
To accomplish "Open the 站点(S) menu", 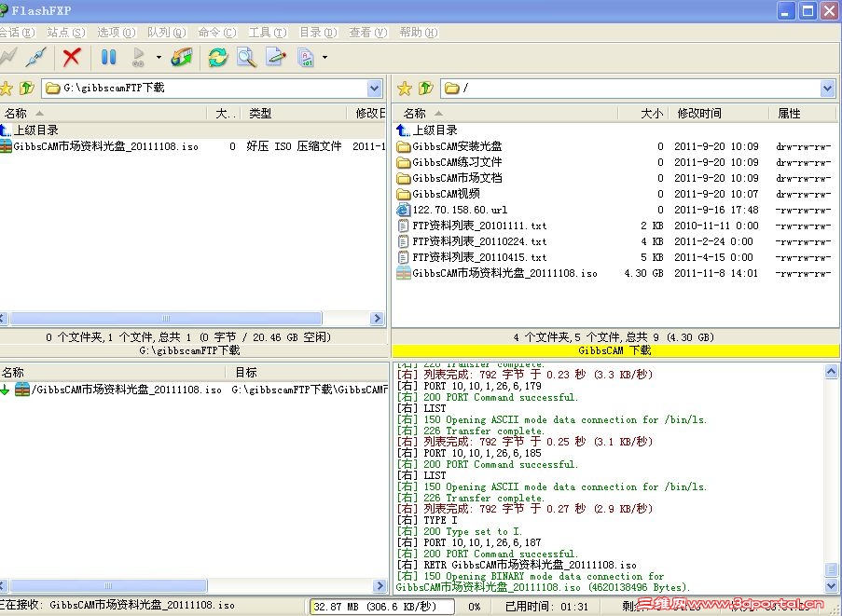I will point(66,33).
